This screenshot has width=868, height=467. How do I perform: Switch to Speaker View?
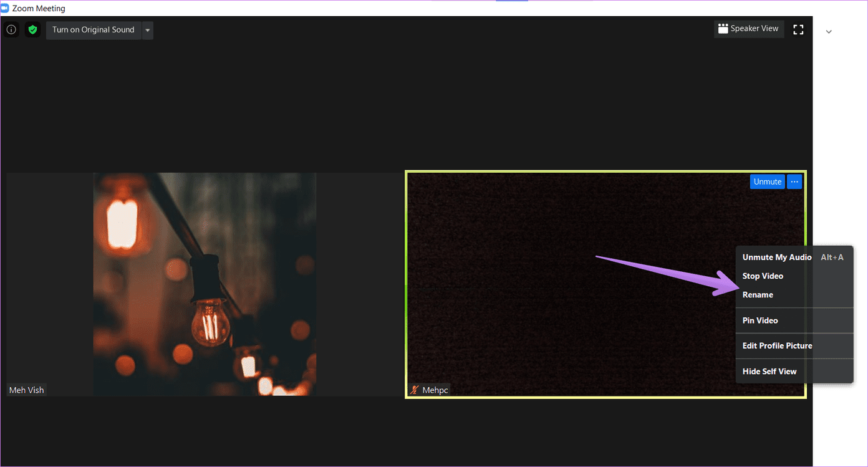[748, 29]
